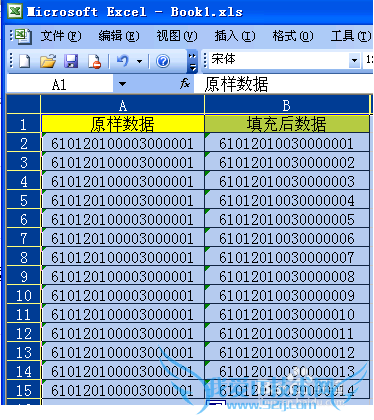Select cell B11 ending in 0010
The height and width of the screenshot is (420, 374).
click(x=287, y=314)
